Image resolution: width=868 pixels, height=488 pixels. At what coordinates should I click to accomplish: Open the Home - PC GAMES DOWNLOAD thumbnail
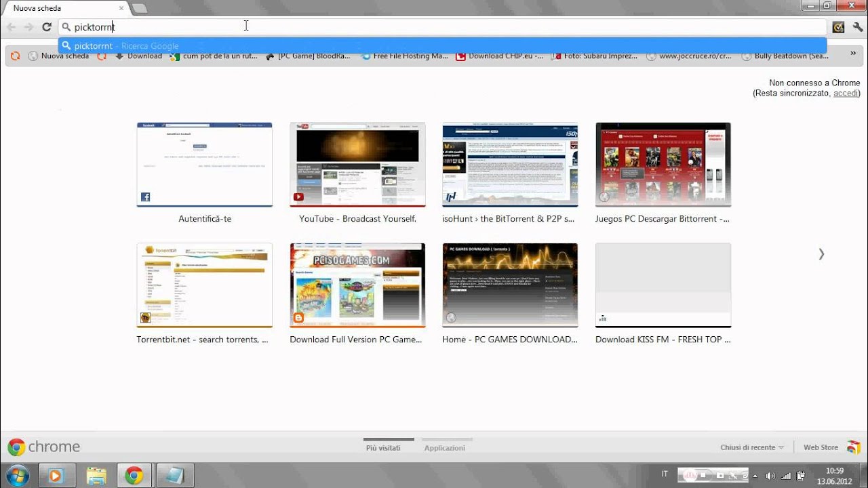(510, 285)
